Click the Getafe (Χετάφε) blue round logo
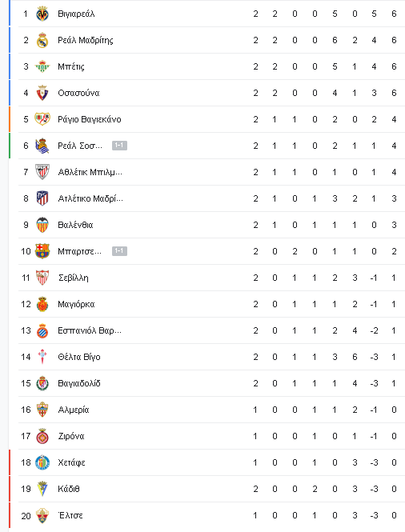This screenshot has height=532, width=405. click(x=42, y=462)
